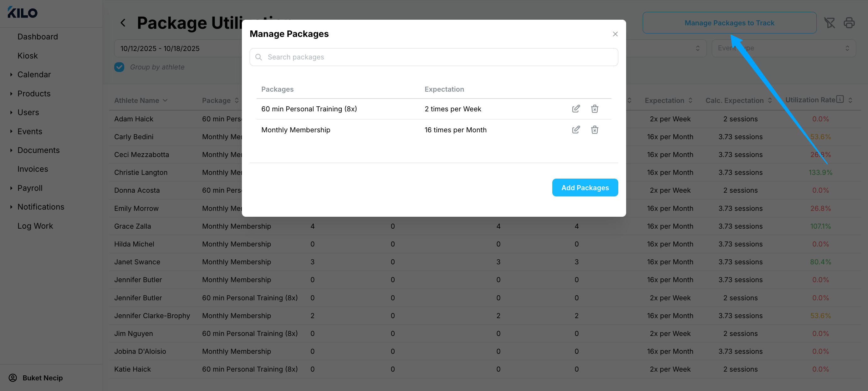Edit the Monthly Membership expectation
This screenshot has height=391, width=868.
point(576,130)
